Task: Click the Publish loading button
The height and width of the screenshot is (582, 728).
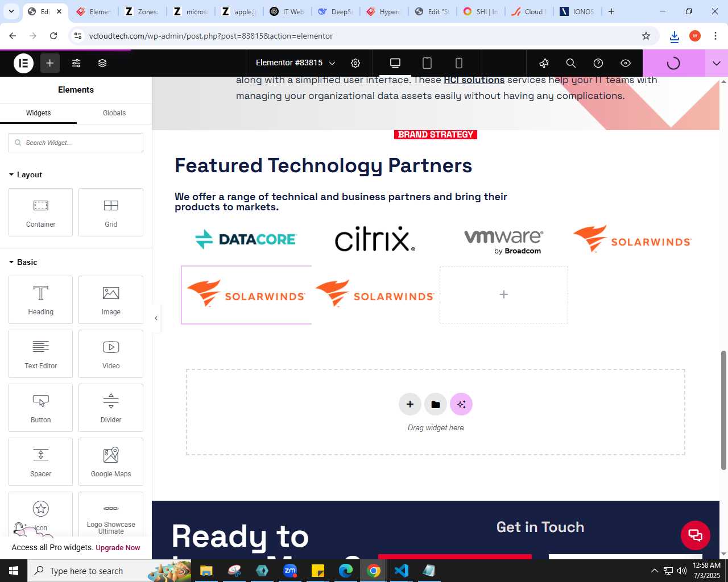Action: 673,63
